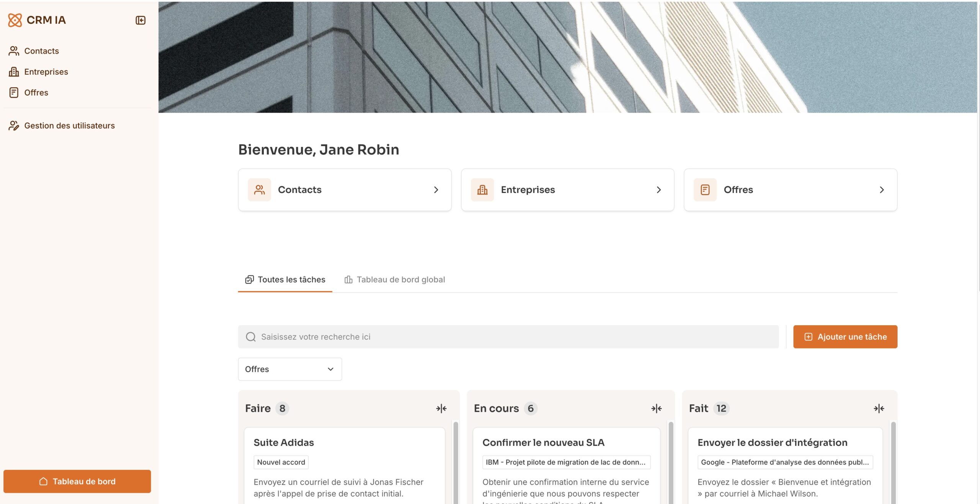Viewport: 980px width, 504px height.
Task: Click the Tableau de bord button
Action: point(77,481)
